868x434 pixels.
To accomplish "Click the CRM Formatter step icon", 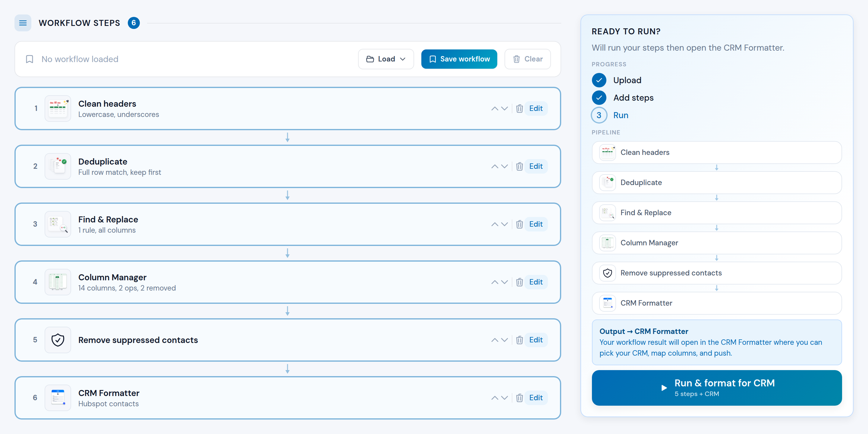I will tap(58, 398).
